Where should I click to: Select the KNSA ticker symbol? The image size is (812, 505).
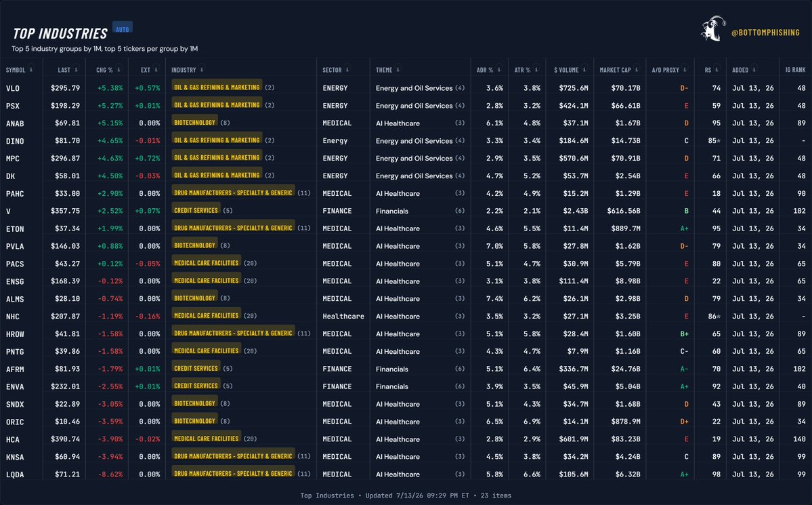(x=15, y=458)
